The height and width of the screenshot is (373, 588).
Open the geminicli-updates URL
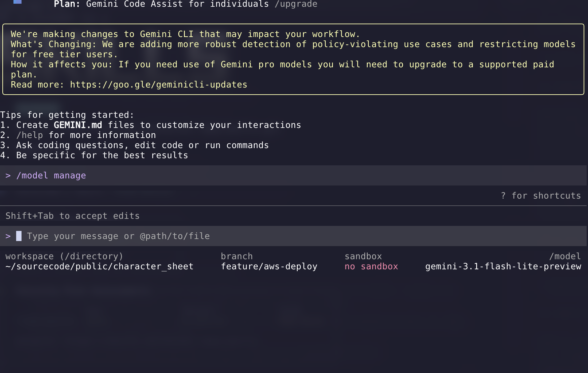(158, 84)
